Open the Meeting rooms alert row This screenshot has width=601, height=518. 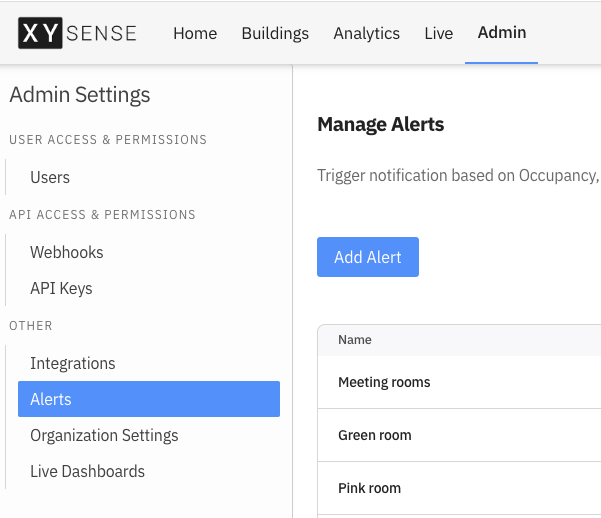[459, 382]
